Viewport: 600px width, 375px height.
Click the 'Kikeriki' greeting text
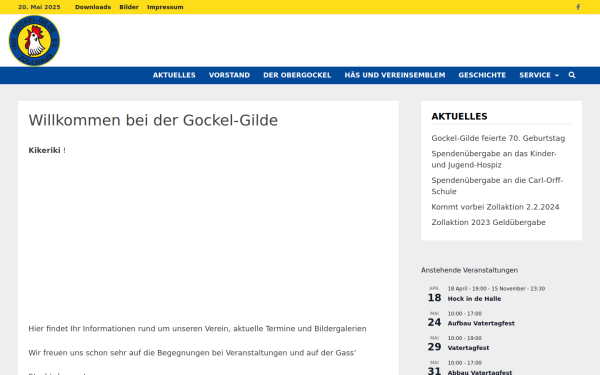(x=44, y=150)
